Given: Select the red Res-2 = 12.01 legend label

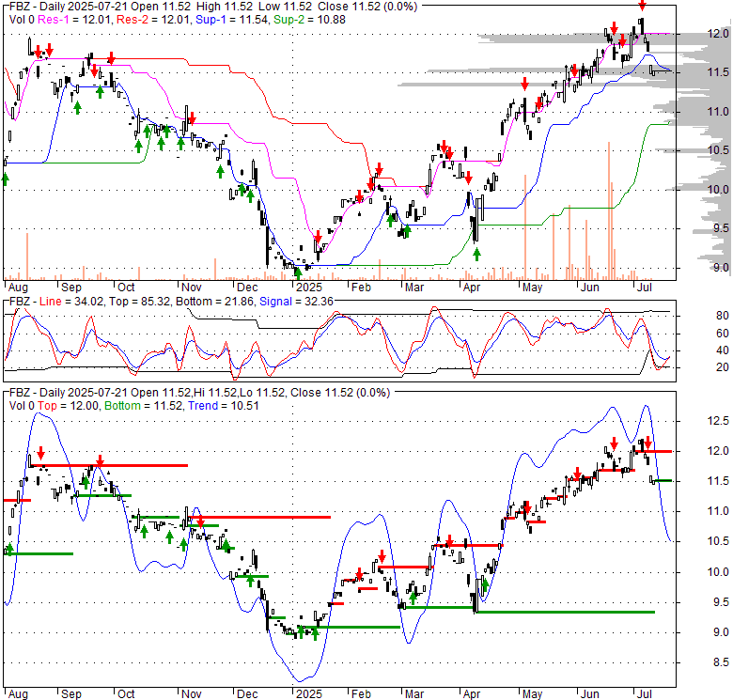Looking at the screenshot, I should coord(154,20).
